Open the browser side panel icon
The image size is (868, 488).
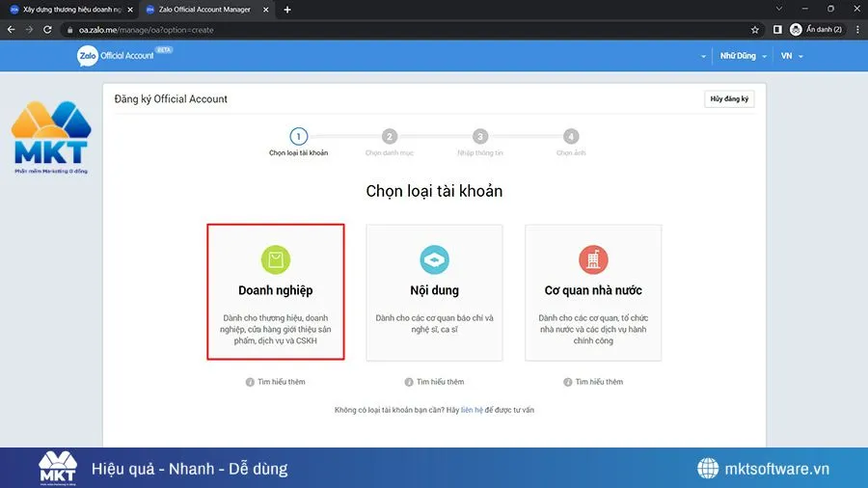tap(777, 30)
